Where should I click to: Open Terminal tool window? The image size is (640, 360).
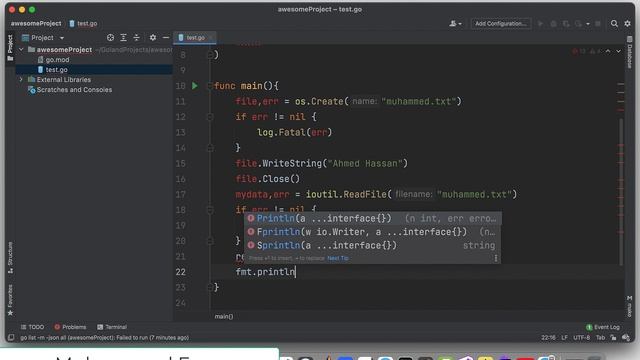pos(112,327)
